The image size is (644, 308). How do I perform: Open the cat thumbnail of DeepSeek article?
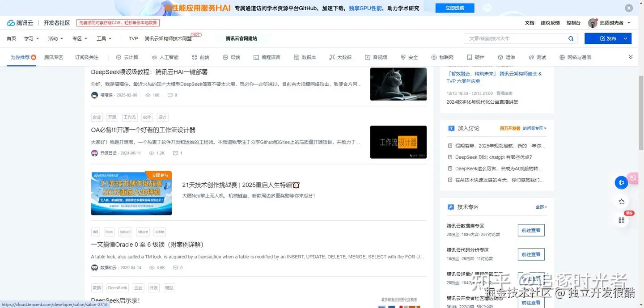point(398,84)
